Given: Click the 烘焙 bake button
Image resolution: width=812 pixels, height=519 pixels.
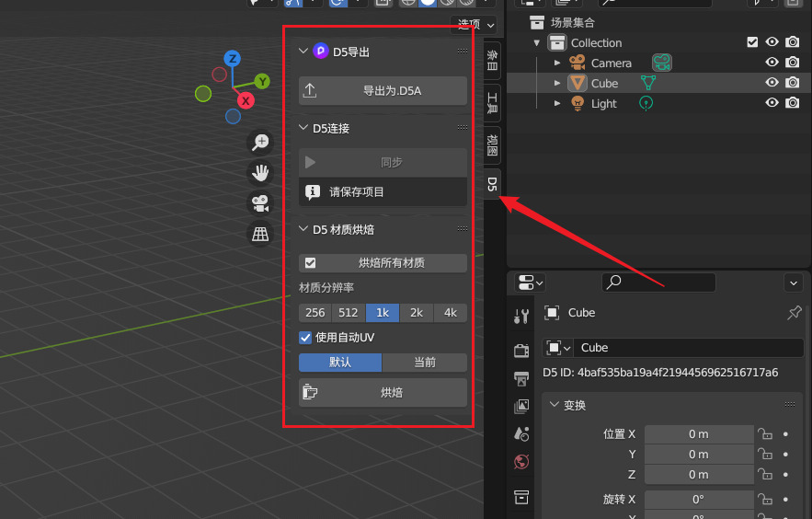Looking at the screenshot, I should (383, 393).
